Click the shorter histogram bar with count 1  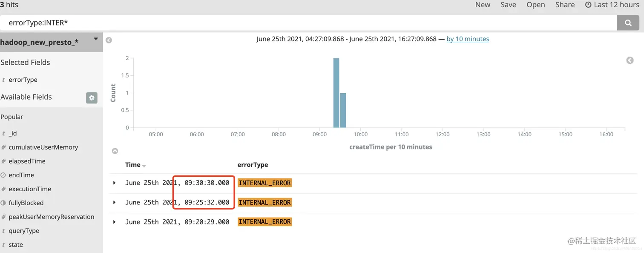[x=343, y=110]
